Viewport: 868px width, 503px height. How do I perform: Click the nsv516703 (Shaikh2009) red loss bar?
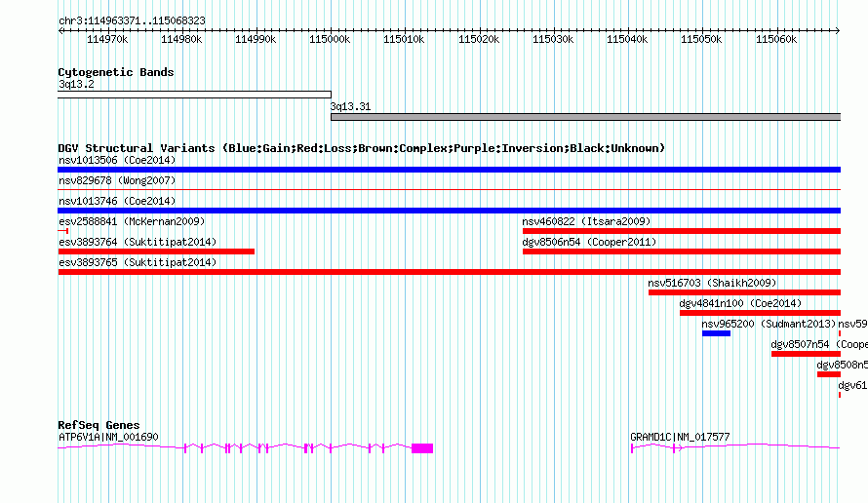click(x=744, y=292)
